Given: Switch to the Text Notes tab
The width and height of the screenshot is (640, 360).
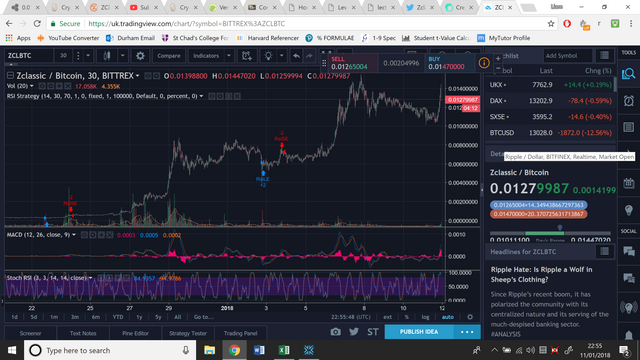Looking at the screenshot, I should tap(83, 333).
